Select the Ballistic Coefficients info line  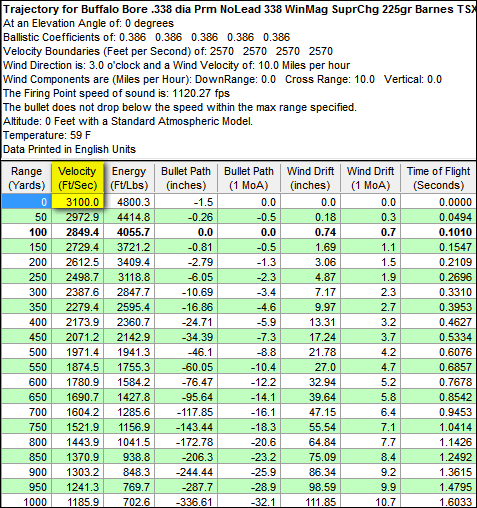coord(147,37)
